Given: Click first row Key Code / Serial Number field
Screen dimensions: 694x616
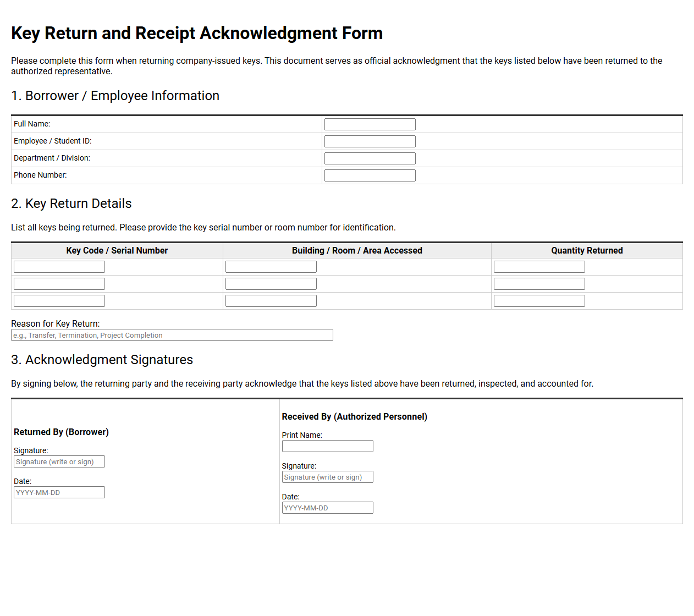Looking at the screenshot, I should click(x=59, y=267).
